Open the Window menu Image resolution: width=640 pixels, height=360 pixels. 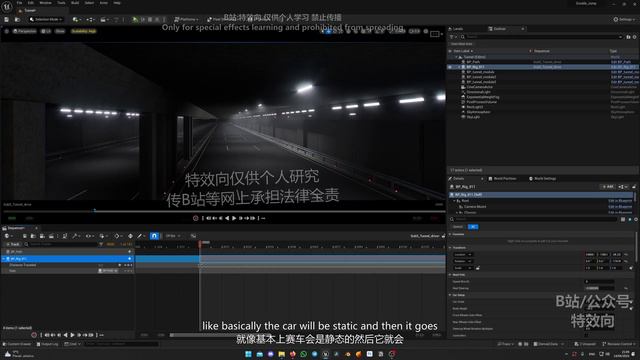pyautogui.click(x=45, y=3)
